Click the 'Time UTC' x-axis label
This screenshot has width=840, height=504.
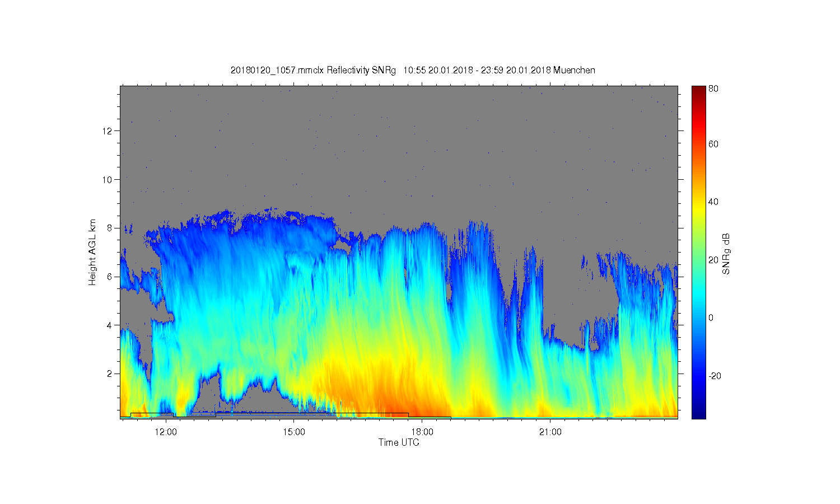click(x=399, y=442)
